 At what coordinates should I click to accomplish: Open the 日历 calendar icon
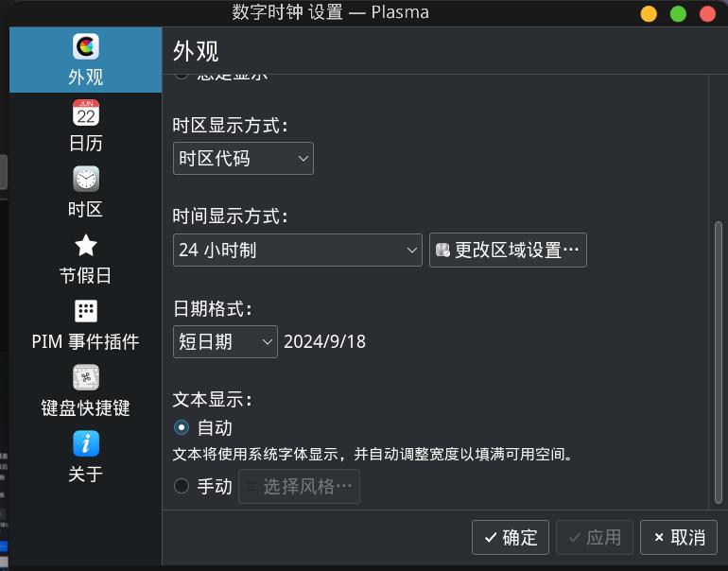click(x=86, y=112)
